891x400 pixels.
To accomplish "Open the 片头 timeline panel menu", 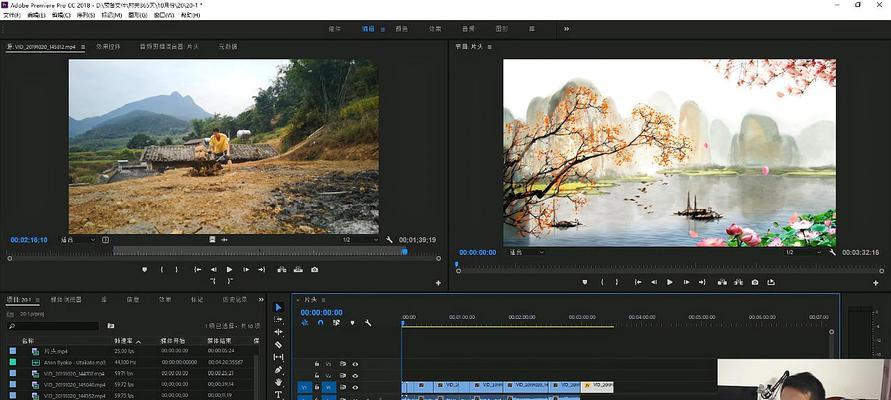I will [x=323, y=299].
